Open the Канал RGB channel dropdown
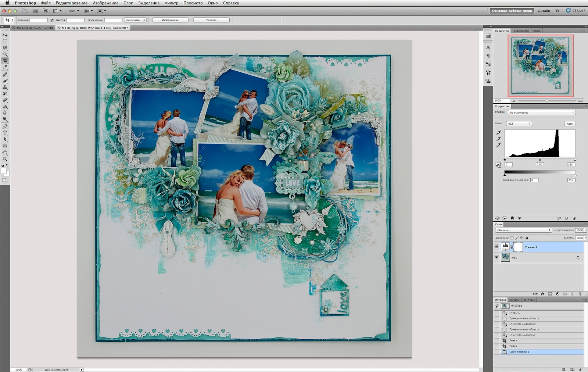The height and width of the screenshot is (372, 588). (x=519, y=124)
